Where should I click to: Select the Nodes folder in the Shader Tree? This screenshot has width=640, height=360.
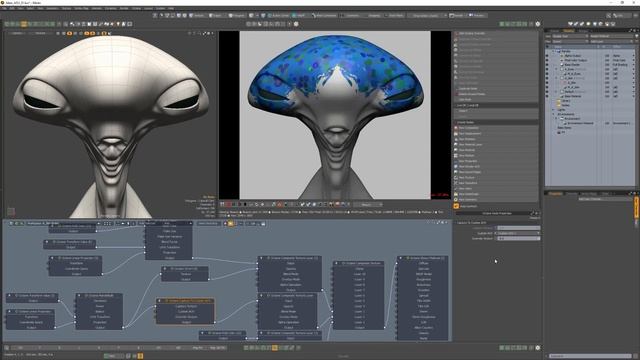coord(565,105)
